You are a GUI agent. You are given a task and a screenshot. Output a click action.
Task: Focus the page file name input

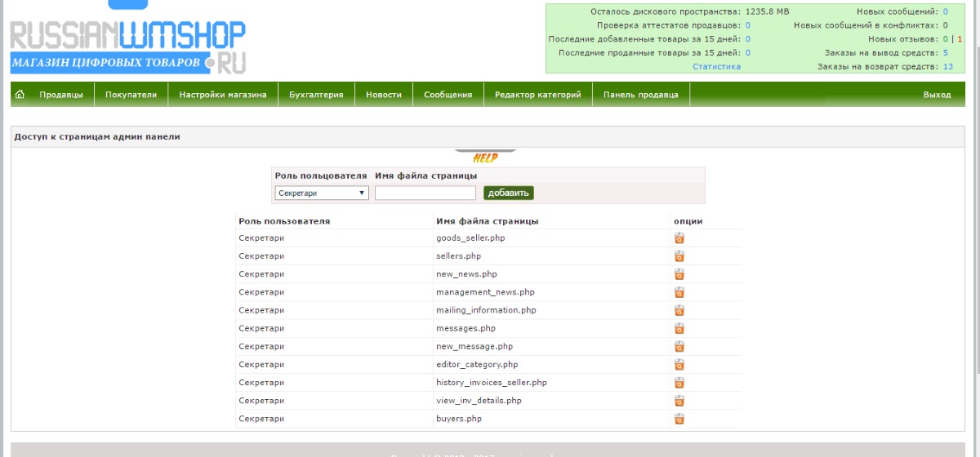pyautogui.click(x=425, y=193)
